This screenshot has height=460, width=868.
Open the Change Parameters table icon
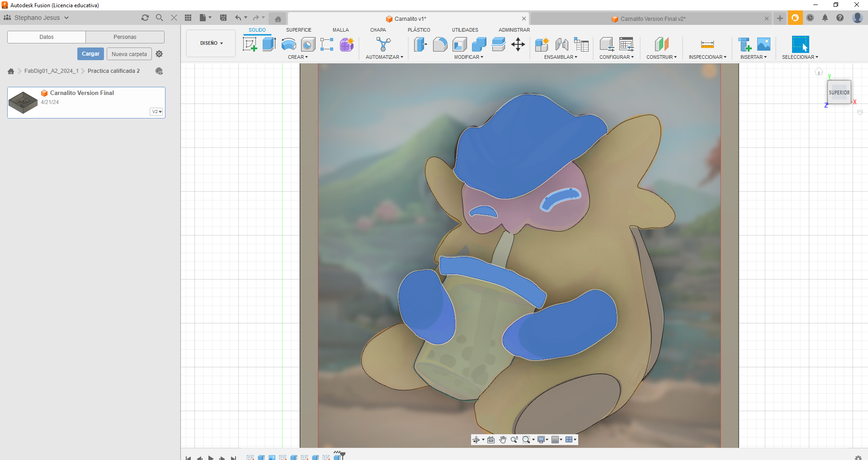coord(627,44)
